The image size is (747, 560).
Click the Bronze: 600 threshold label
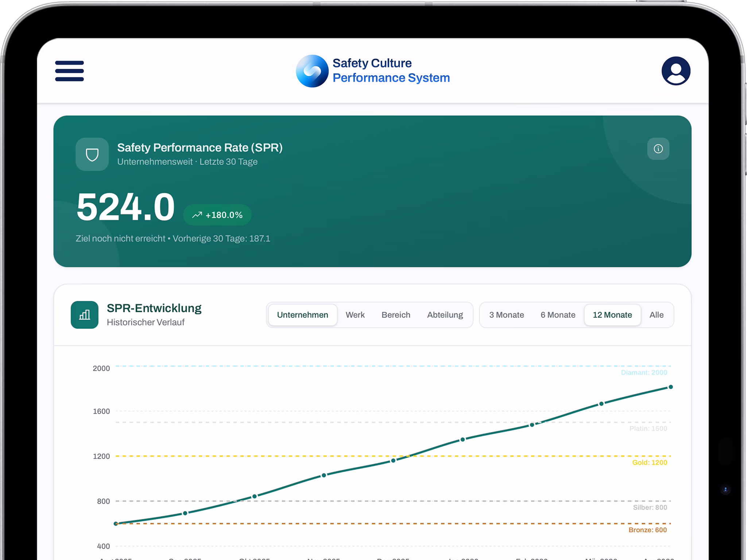point(647,530)
